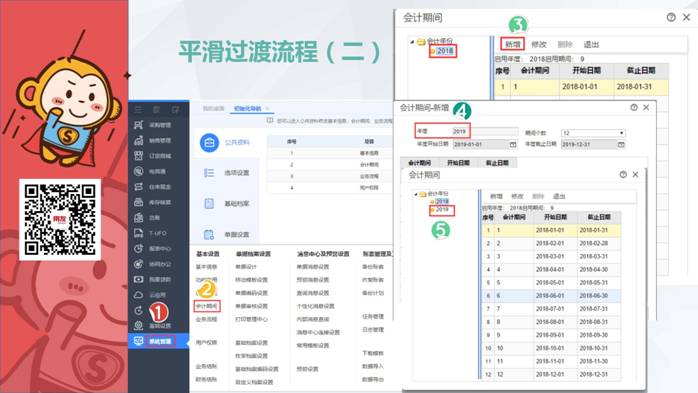Open red-boxed 会计期间 link under 基本设置
The height and width of the screenshot is (393, 698).
coord(207,306)
